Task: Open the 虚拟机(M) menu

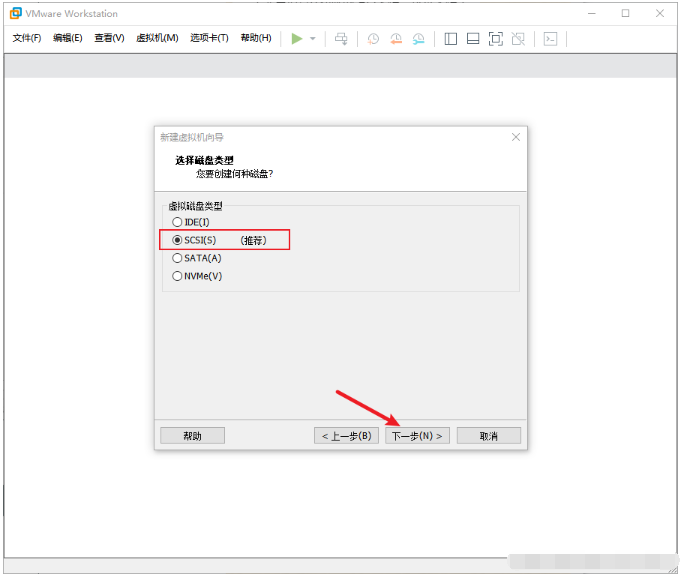Action: point(156,38)
